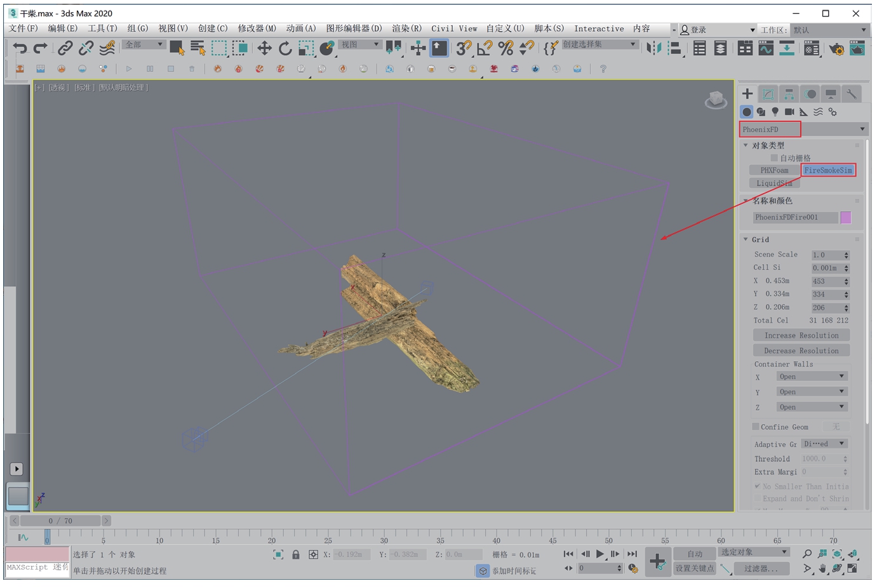Select the Move tool
This screenshot has width=877, height=588.
(x=264, y=48)
